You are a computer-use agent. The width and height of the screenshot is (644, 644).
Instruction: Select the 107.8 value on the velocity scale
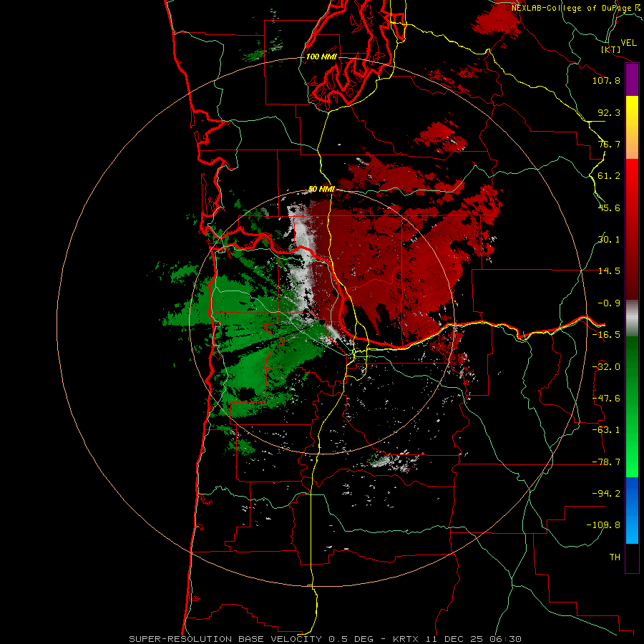tap(606, 80)
